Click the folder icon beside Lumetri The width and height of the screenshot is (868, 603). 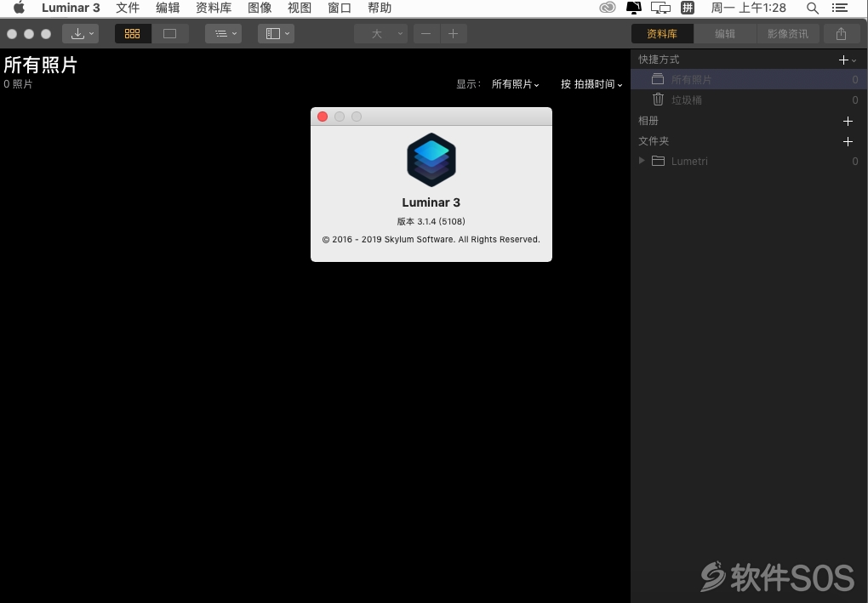(x=658, y=161)
